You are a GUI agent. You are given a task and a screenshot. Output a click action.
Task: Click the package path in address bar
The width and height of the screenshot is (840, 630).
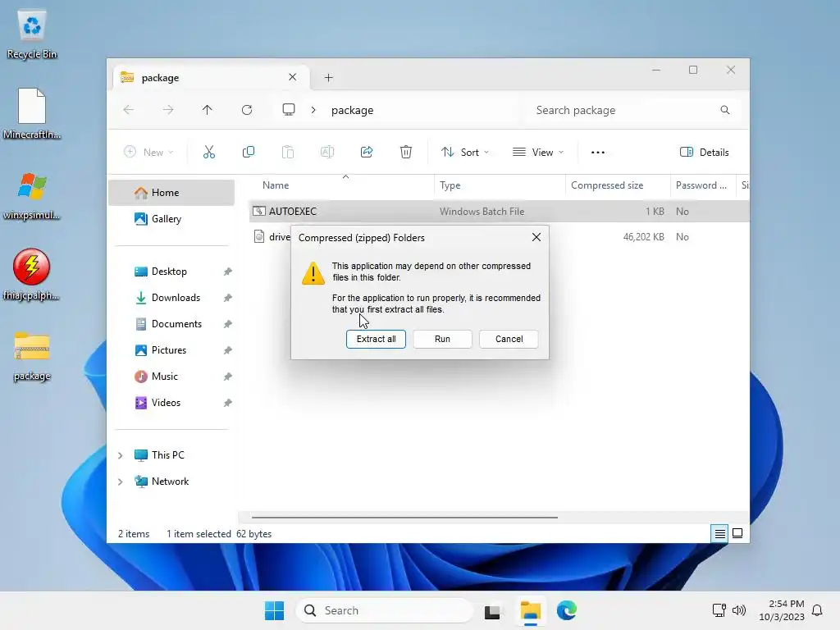point(353,110)
